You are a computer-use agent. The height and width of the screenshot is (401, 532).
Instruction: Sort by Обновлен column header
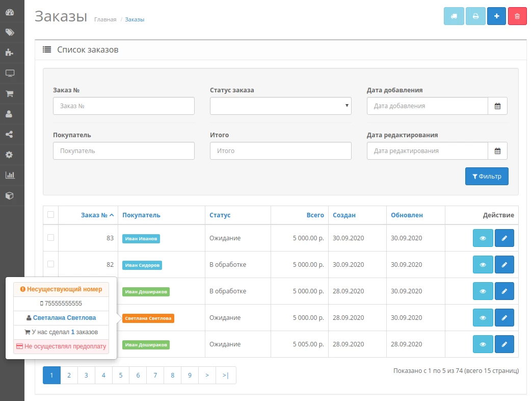click(x=407, y=215)
